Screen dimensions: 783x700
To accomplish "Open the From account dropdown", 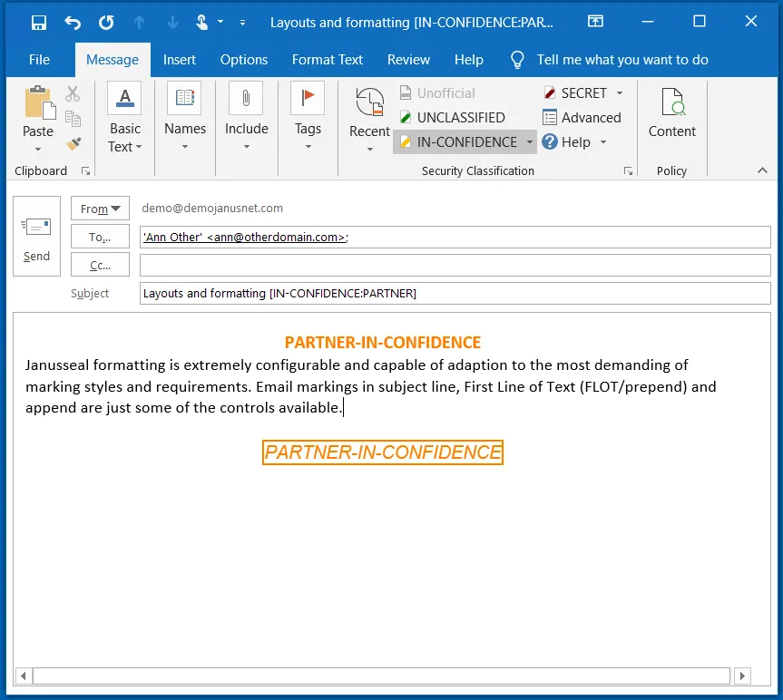I will point(100,209).
